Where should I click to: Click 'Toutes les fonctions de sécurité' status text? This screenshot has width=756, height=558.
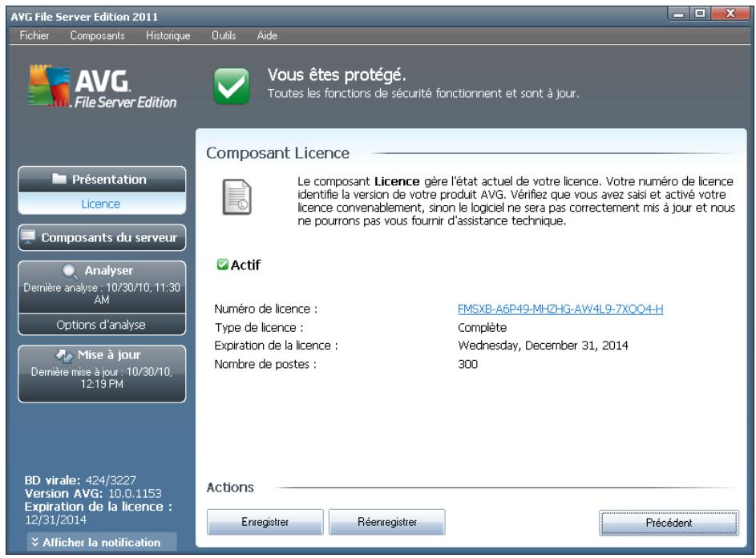pyautogui.click(x=423, y=93)
